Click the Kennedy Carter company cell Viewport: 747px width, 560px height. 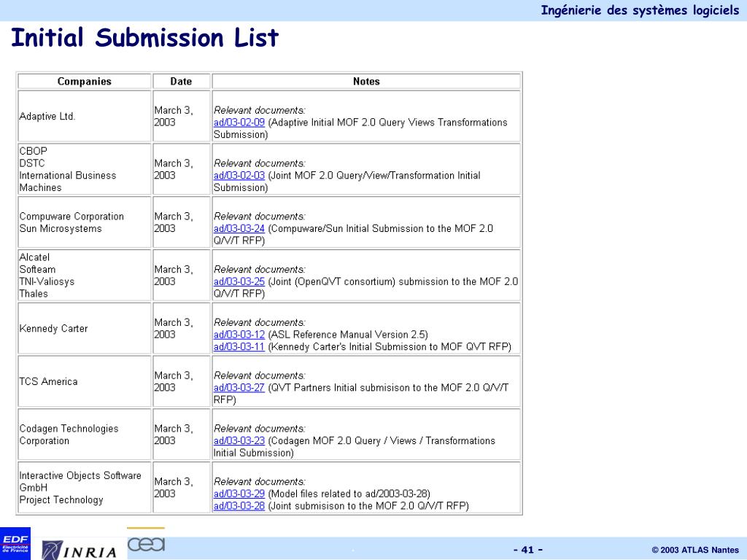tap(85, 329)
